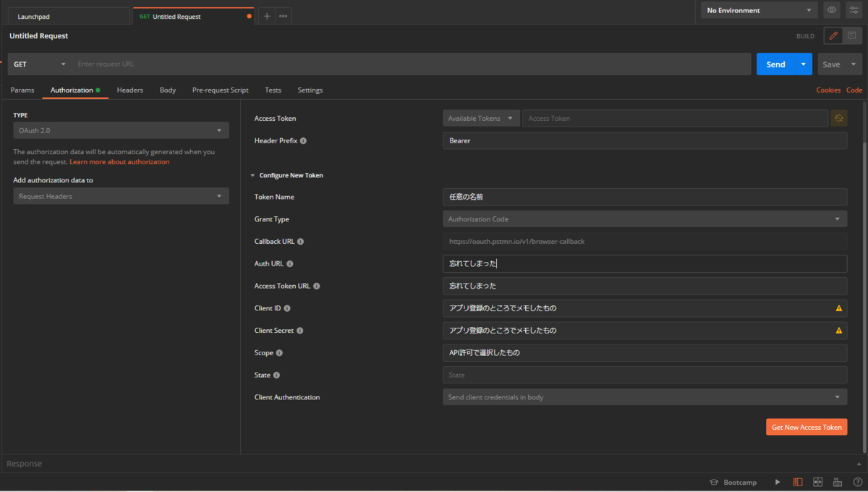
Task: Toggle the two-pane view icon
Action: click(x=818, y=482)
